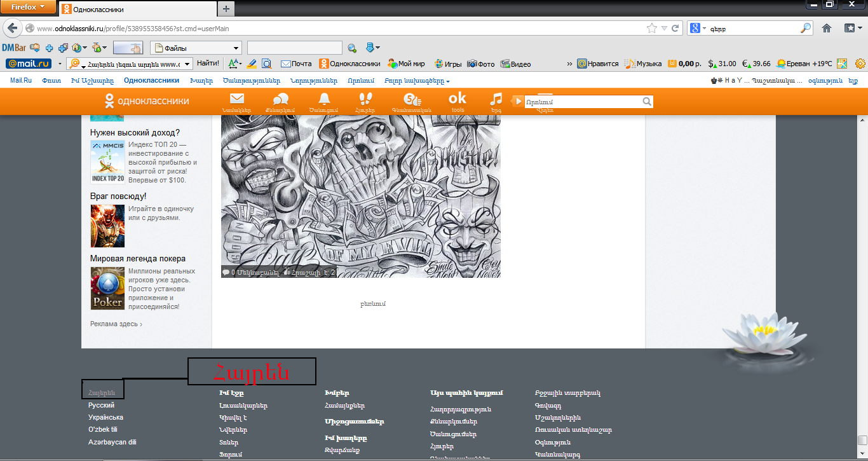Open a new tab with plus button
Screen dimensions: 868x461
click(x=226, y=9)
